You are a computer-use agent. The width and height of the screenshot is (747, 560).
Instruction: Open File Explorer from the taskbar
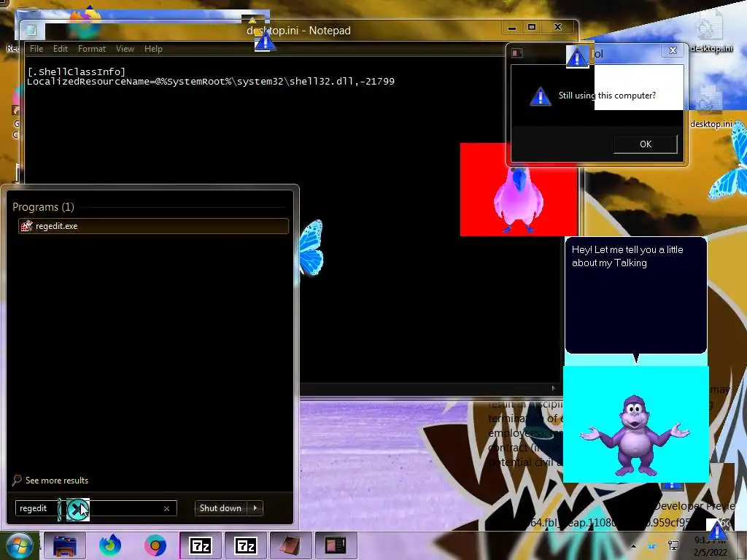coord(65,545)
